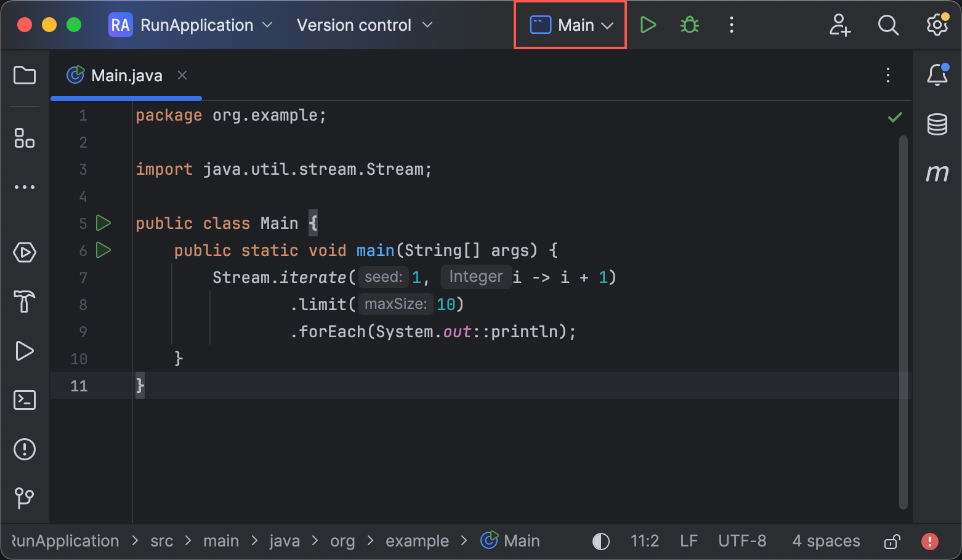Open the Structure tool window icon
The height and width of the screenshot is (560, 962).
coord(25,138)
